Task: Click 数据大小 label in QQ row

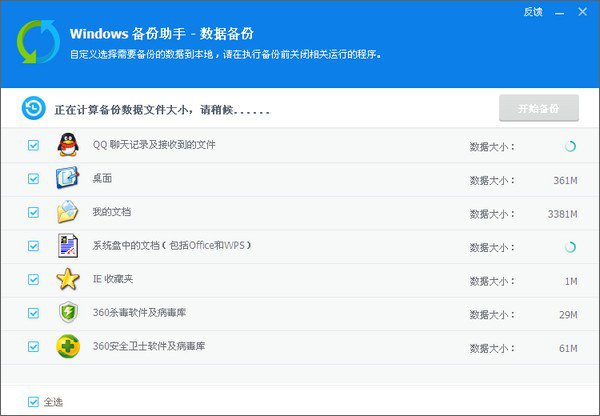Action: [x=492, y=147]
